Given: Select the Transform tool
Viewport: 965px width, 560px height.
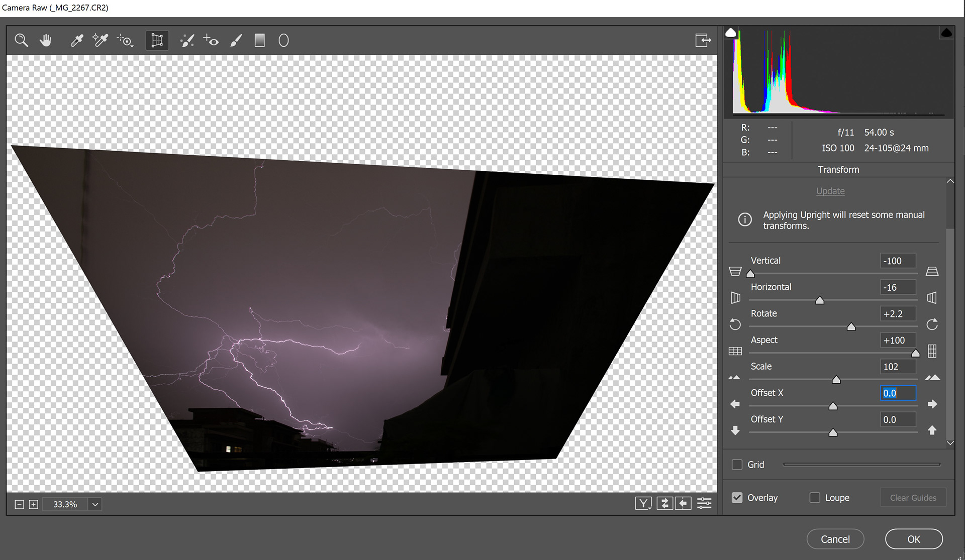Looking at the screenshot, I should [x=157, y=40].
